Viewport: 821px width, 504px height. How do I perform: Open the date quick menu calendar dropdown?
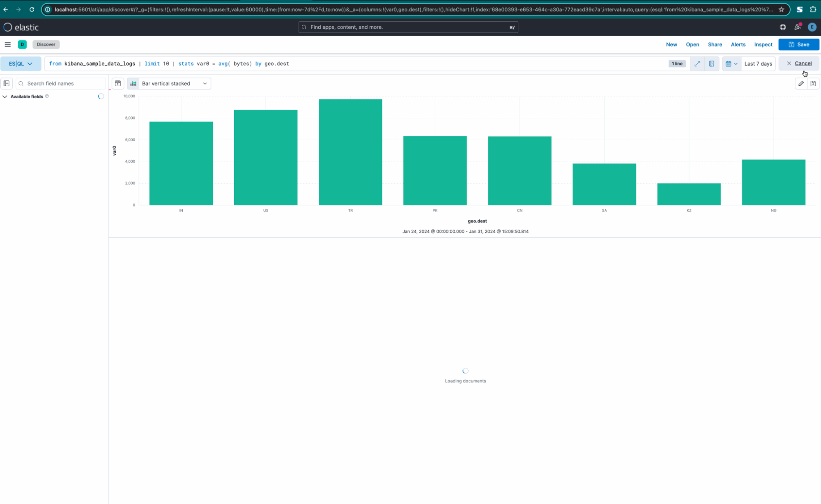pos(731,64)
